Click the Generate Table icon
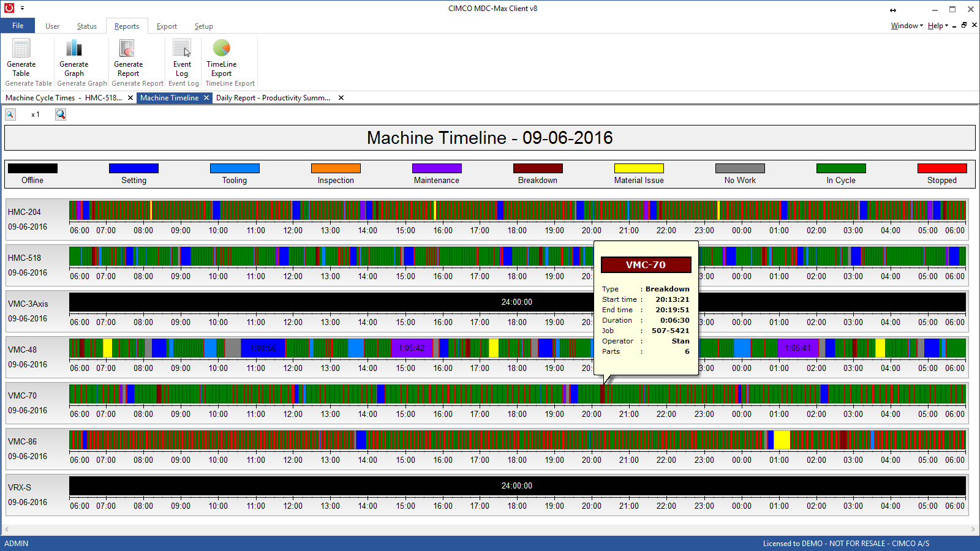This screenshot has width=980, height=551. (x=21, y=49)
